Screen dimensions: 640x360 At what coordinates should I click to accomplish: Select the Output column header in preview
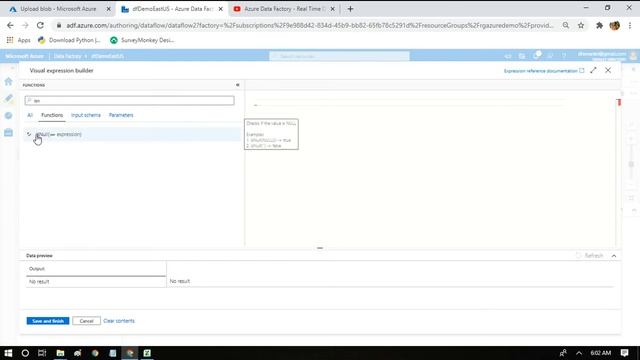coord(96,269)
